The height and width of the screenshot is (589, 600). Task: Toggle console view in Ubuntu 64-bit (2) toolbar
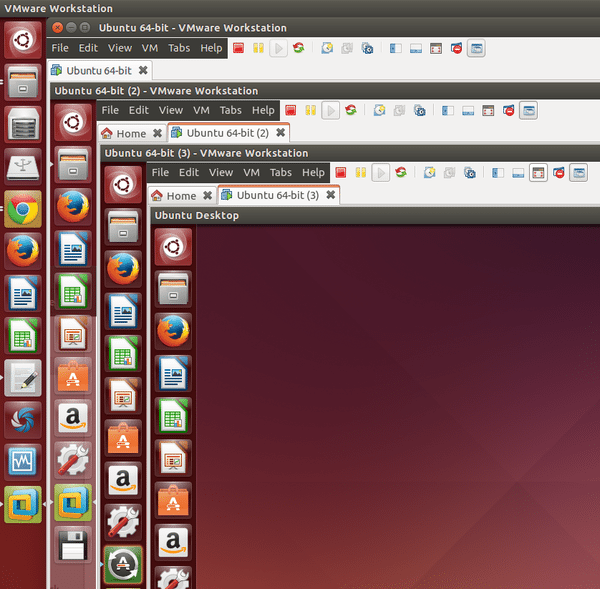528,111
